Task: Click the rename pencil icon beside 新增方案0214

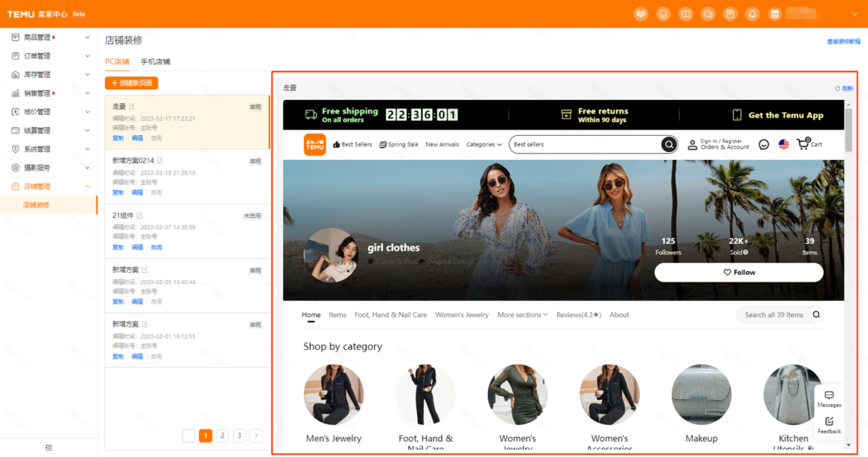Action: tap(161, 161)
